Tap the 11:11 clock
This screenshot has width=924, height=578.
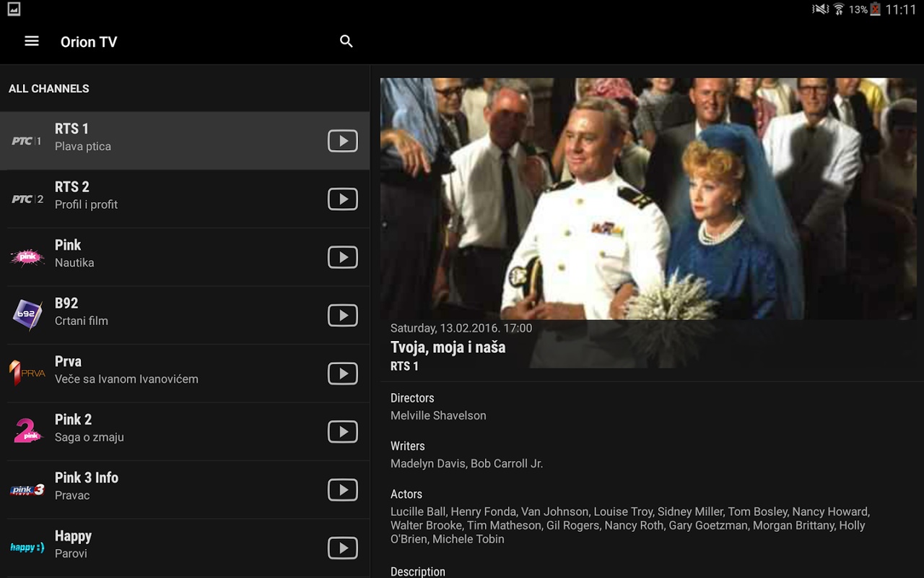point(900,9)
